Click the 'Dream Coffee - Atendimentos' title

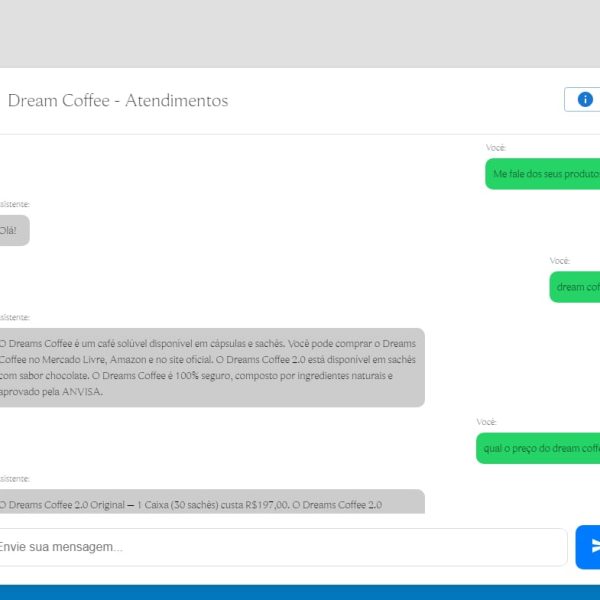point(118,101)
